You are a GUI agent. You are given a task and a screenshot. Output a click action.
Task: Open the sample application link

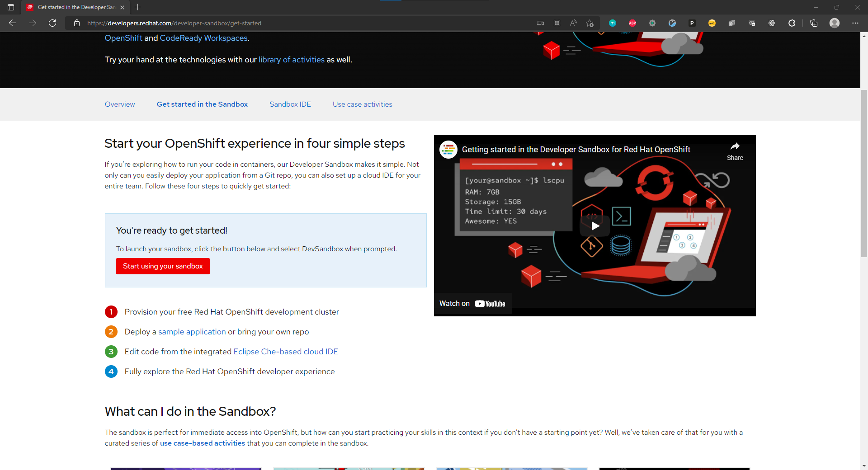[192, 332]
